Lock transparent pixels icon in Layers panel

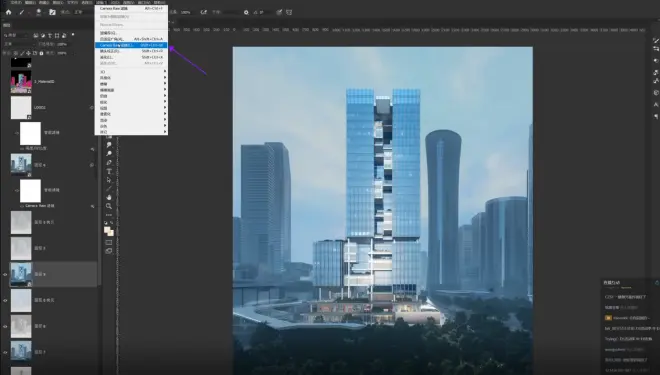point(16,53)
